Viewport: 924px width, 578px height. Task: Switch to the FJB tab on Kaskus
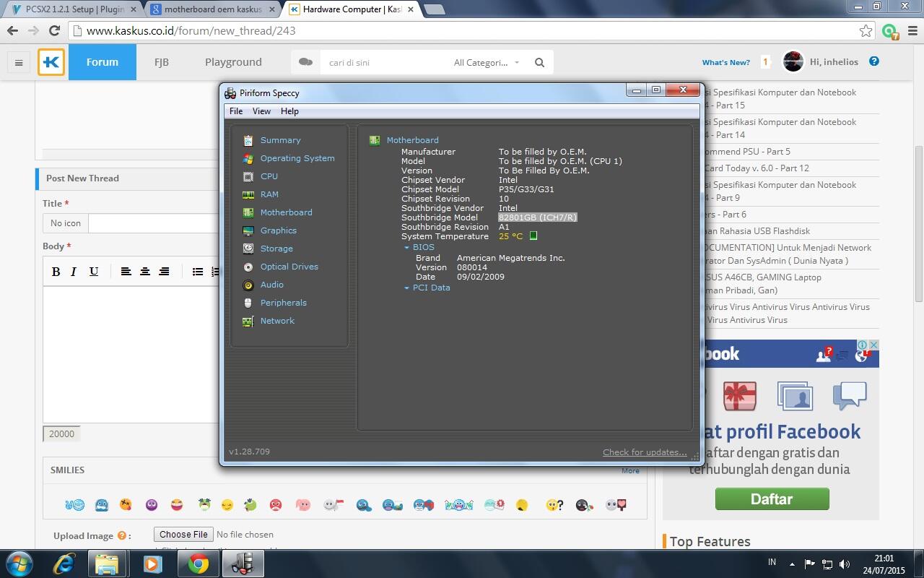tap(162, 62)
